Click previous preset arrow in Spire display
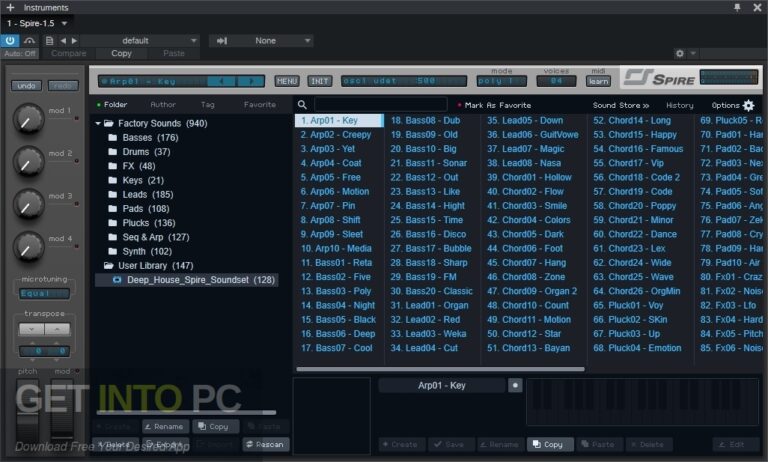The image size is (768, 462). coord(222,81)
